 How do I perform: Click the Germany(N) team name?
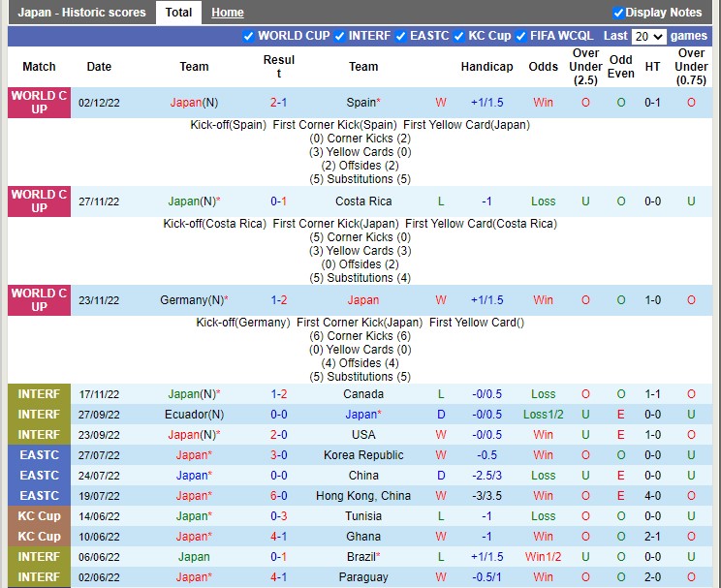click(x=194, y=300)
